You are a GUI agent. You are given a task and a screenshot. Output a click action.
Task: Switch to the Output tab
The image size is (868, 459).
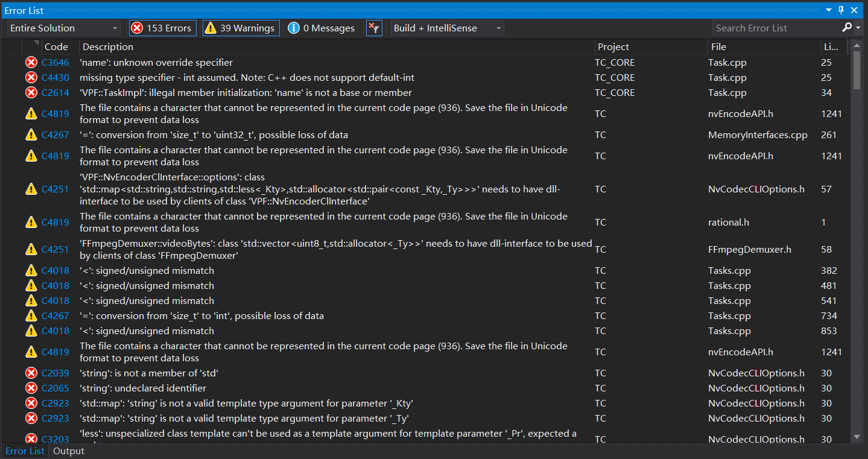(68, 451)
